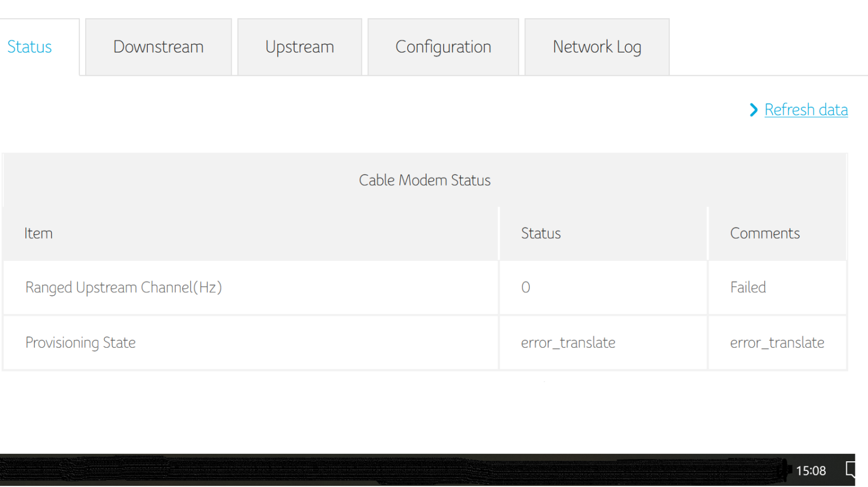Click the Comments column header
The width and height of the screenshot is (868, 487).
765,234
